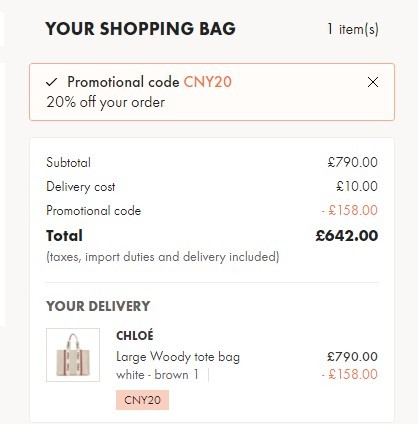Image resolution: width=418 pixels, height=424 pixels.
Task: Remove the CNY20 promotional code with X
Action: 373,82
